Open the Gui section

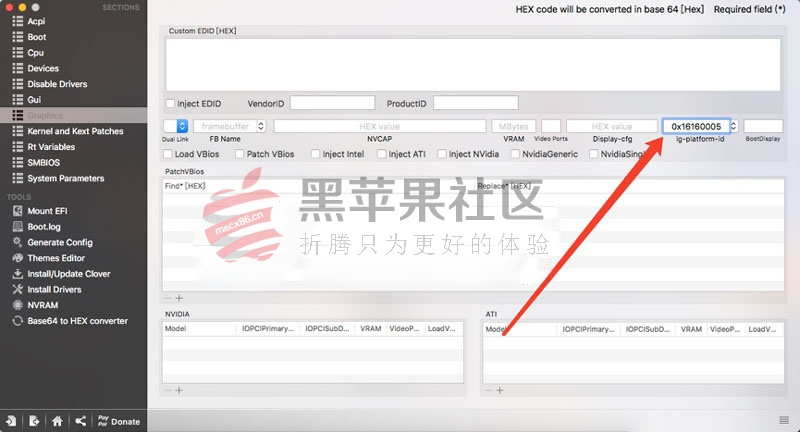(x=34, y=100)
